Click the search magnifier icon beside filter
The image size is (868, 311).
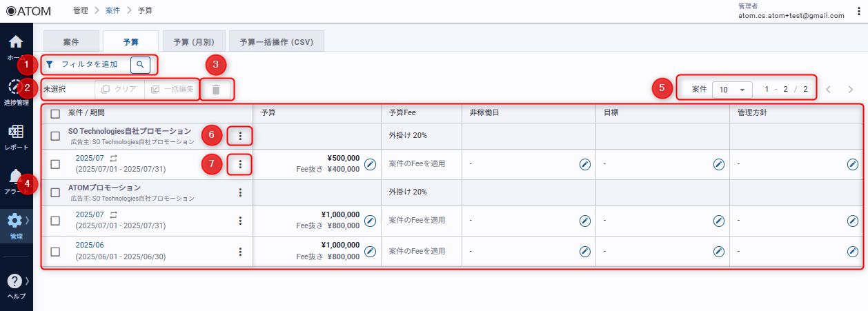(x=140, y=64)
